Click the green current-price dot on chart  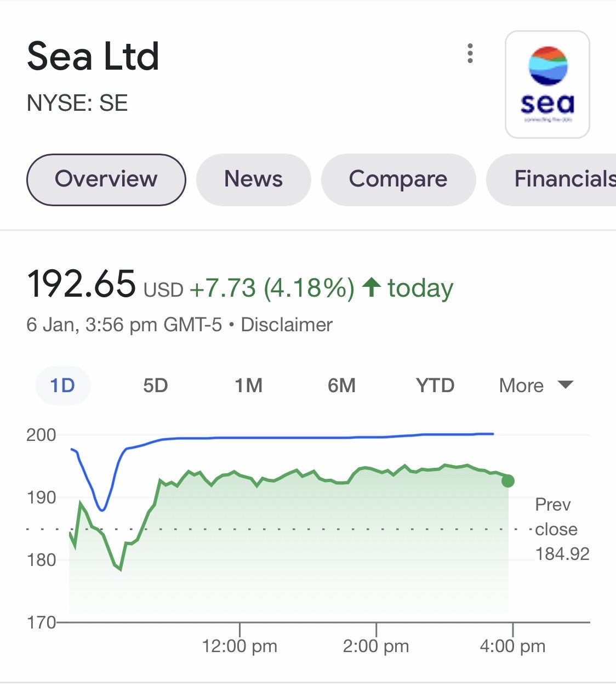point(508,481)
